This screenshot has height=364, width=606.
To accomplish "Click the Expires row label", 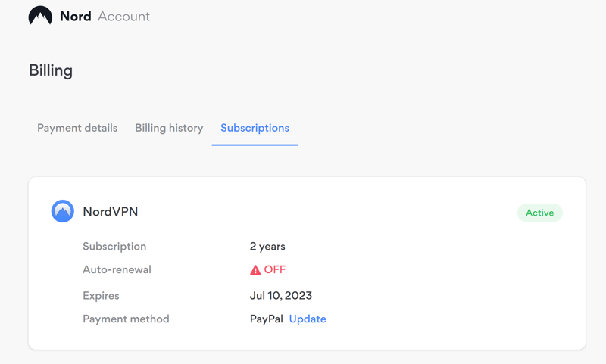I will (101, 296).
